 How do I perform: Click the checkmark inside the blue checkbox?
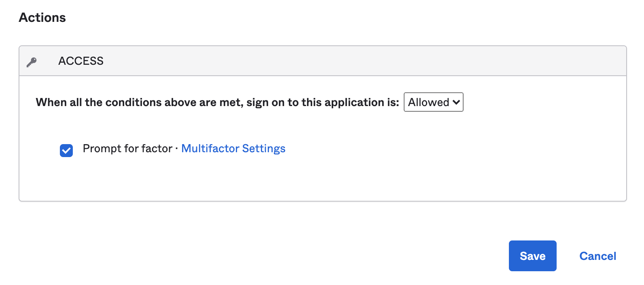point(66,151)
